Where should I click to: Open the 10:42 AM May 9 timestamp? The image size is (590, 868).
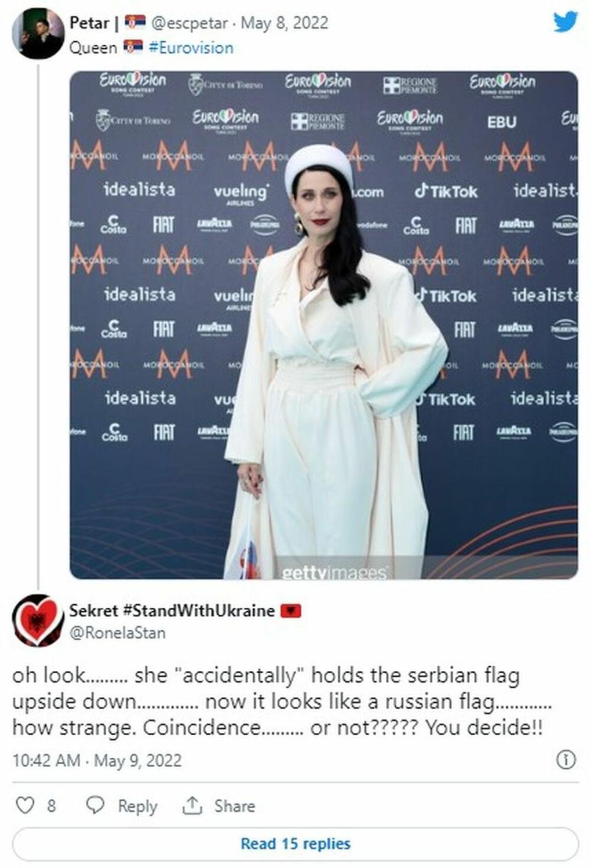(97, 761)
